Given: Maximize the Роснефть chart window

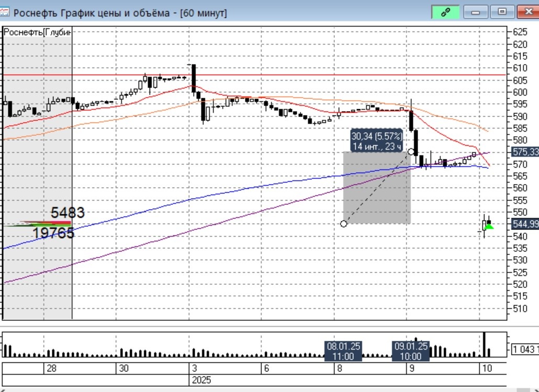Looking at the screenshot, I should coord(502,12).
